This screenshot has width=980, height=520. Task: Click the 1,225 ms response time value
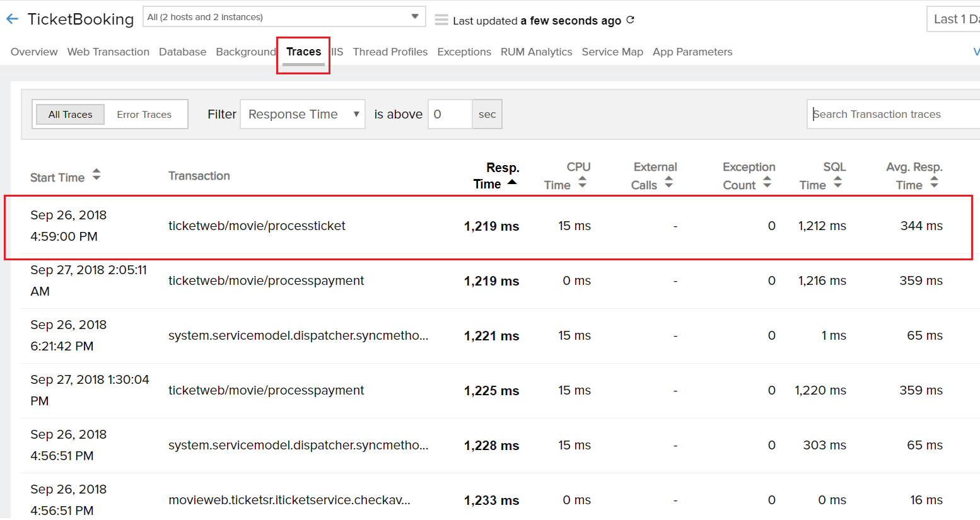[492, 391]
